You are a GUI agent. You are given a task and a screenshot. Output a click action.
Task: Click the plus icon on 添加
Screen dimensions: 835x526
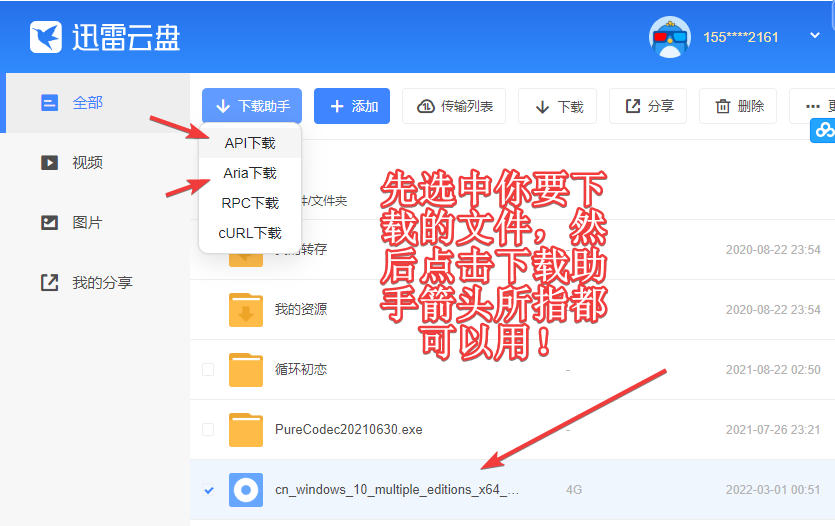(x=337, y=106)
